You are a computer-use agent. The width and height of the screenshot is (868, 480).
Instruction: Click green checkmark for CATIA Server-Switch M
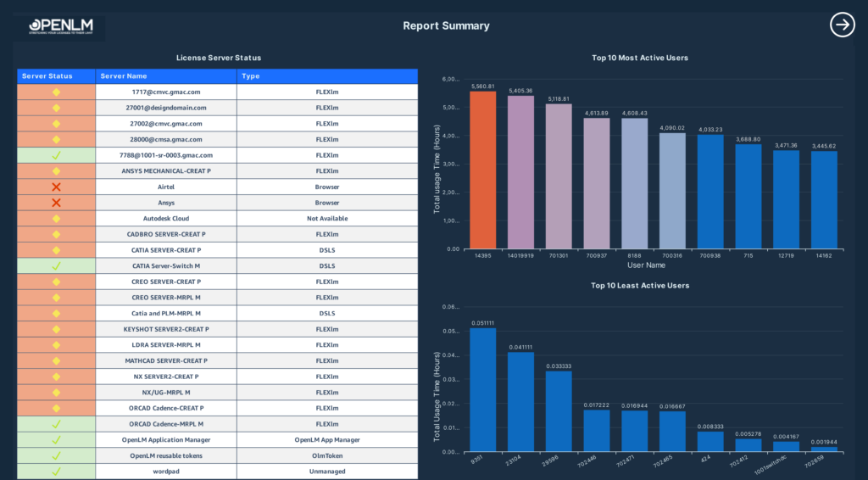pos(56,265)
